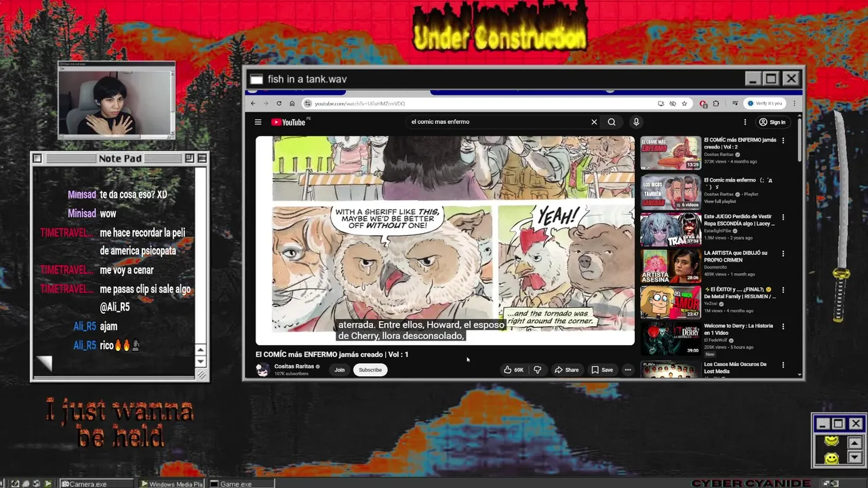Click the '107K subscribers' text

pos(291,374)
